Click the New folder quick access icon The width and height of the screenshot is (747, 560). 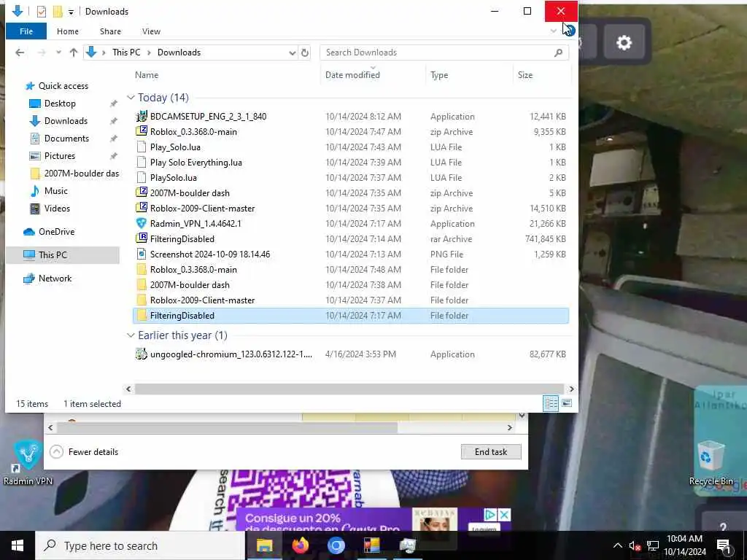pyautogui.click(x=58, y=12)
